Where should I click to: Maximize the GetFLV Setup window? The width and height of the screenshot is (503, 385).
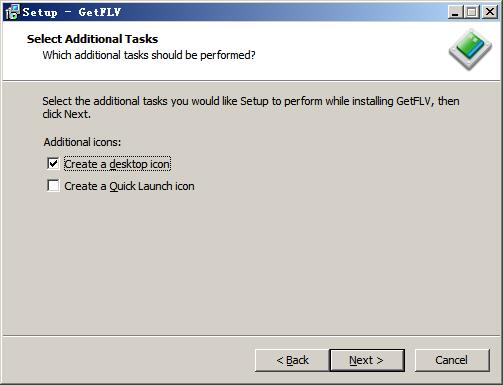(x=472, y=12)
